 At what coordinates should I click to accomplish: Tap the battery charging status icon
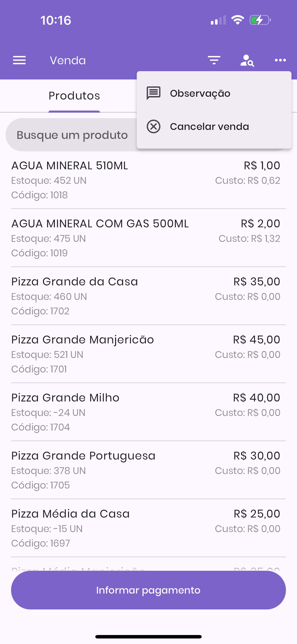(x=260, y=20)
